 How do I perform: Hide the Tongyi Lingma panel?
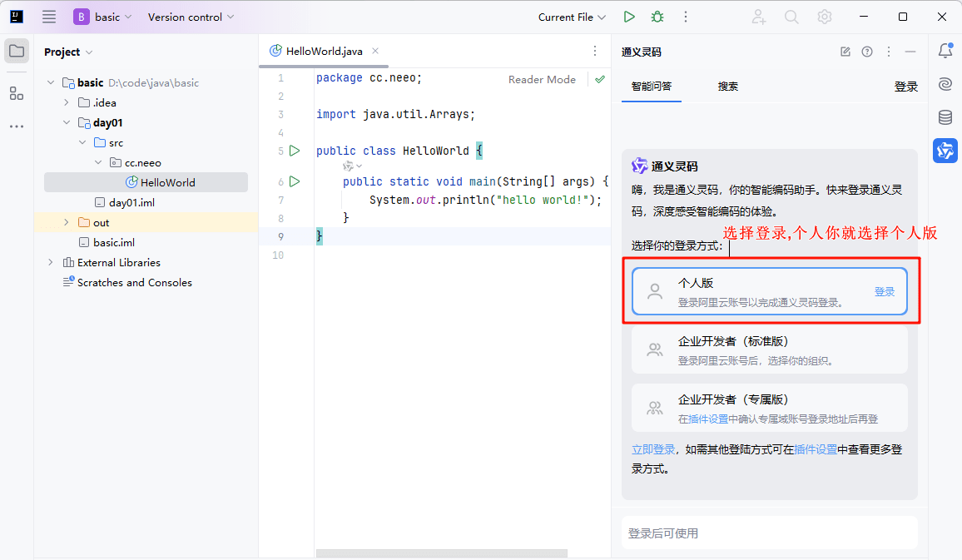[x=910, y=52]
